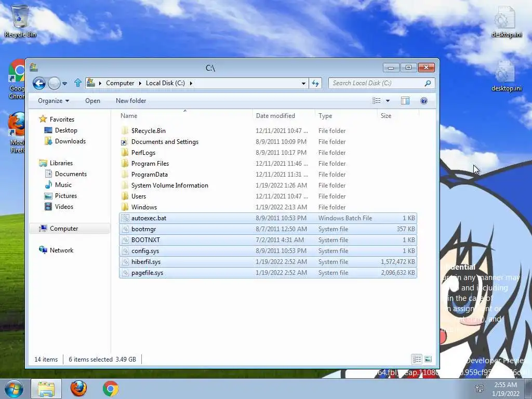This screenshot has width=532, height=399.
Task: Select Local Disk (C:) in the breadcrumb
Action: click(165, 83)
